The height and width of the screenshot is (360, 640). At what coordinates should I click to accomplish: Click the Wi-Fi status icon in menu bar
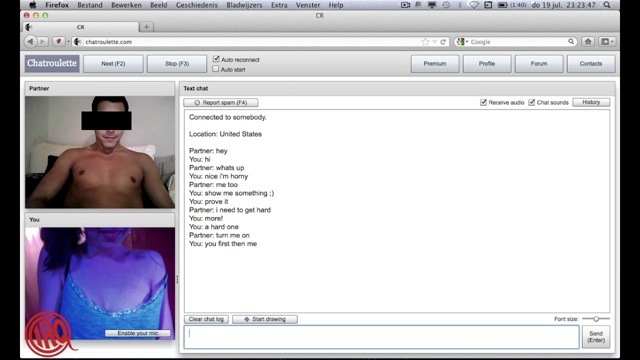pyautogui.click(x=474, y=5)
